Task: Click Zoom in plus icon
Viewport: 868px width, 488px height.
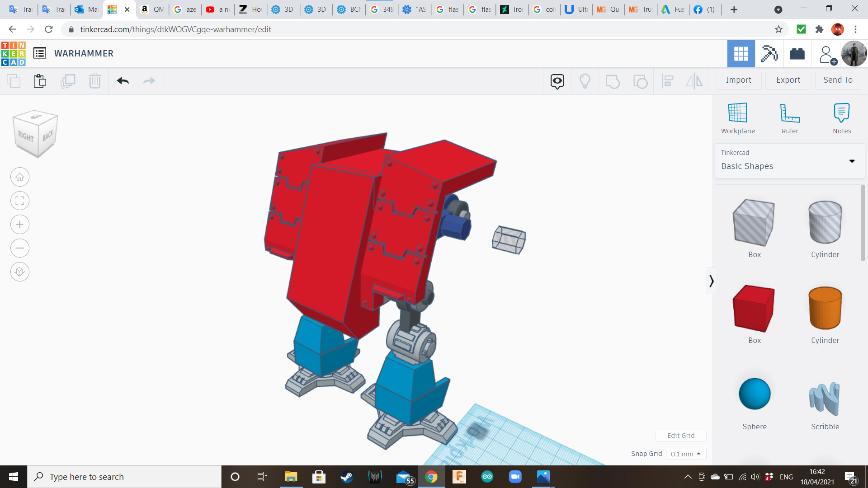Action: 20,225
